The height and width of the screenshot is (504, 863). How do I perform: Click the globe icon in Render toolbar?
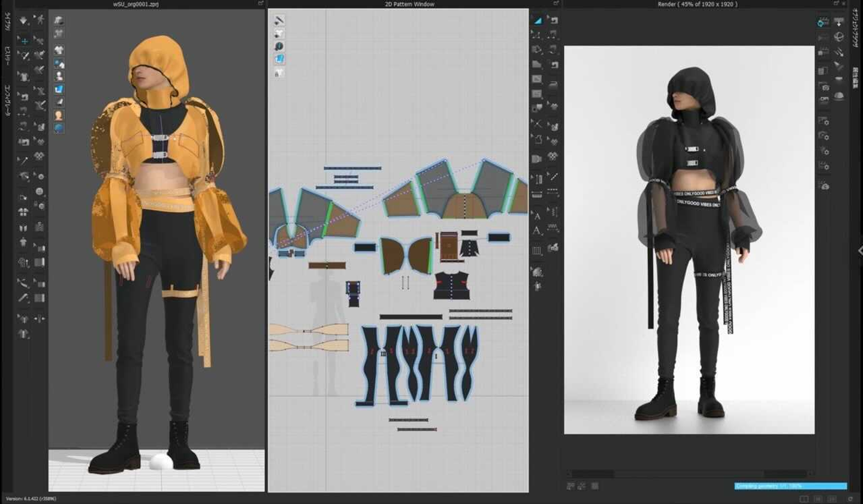point(839,37)
